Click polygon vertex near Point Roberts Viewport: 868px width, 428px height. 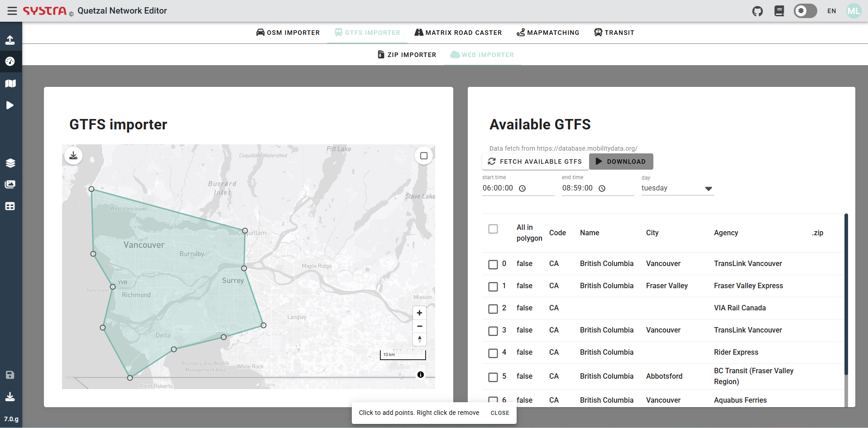coord(130,378)
